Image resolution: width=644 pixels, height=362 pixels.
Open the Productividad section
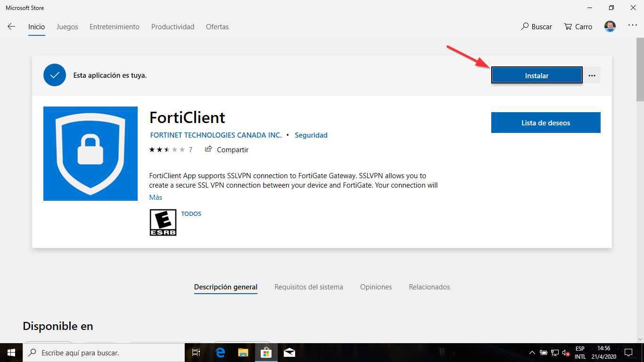point(173,27)
